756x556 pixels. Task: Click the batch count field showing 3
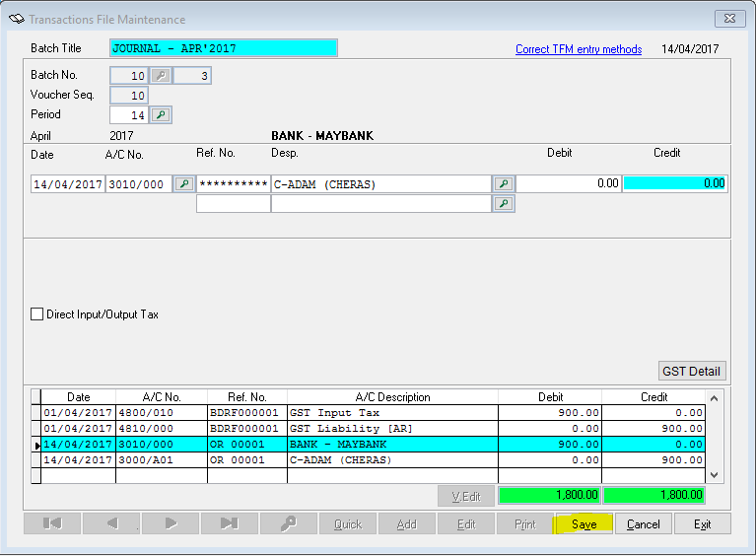tap(192, 76)
